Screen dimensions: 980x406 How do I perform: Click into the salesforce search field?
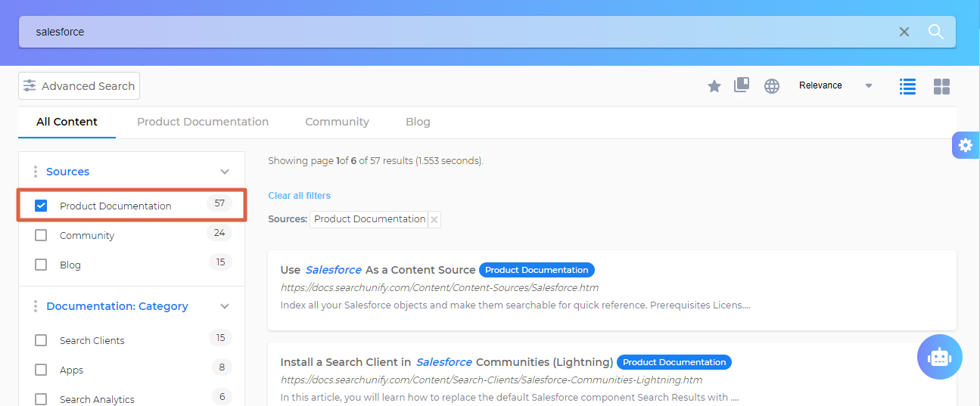pyautogui.click(x=454, y=32)
